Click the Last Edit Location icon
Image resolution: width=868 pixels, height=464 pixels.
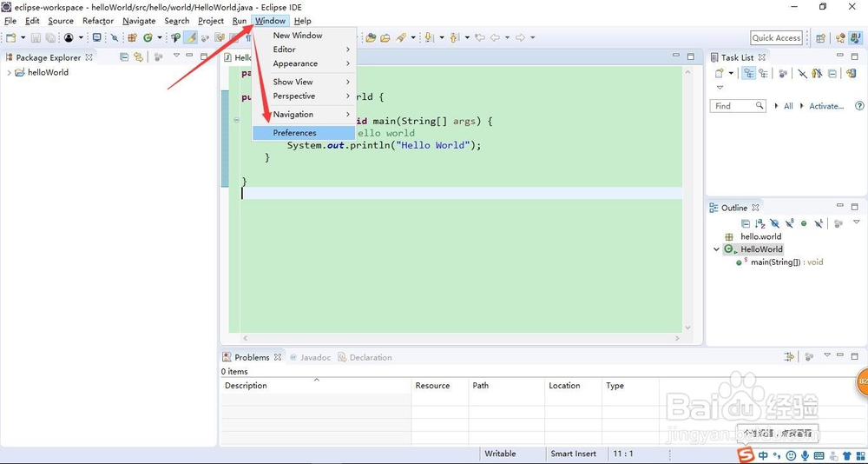[480, 37]
